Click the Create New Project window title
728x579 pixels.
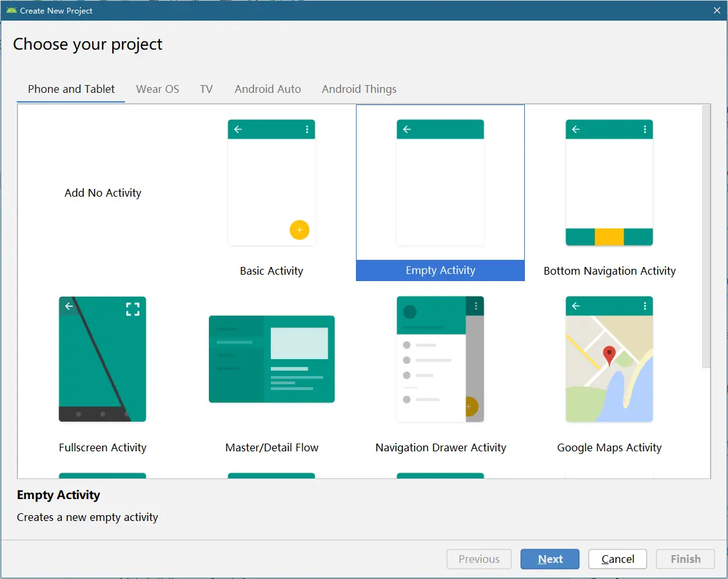click(x=56, y=10)
